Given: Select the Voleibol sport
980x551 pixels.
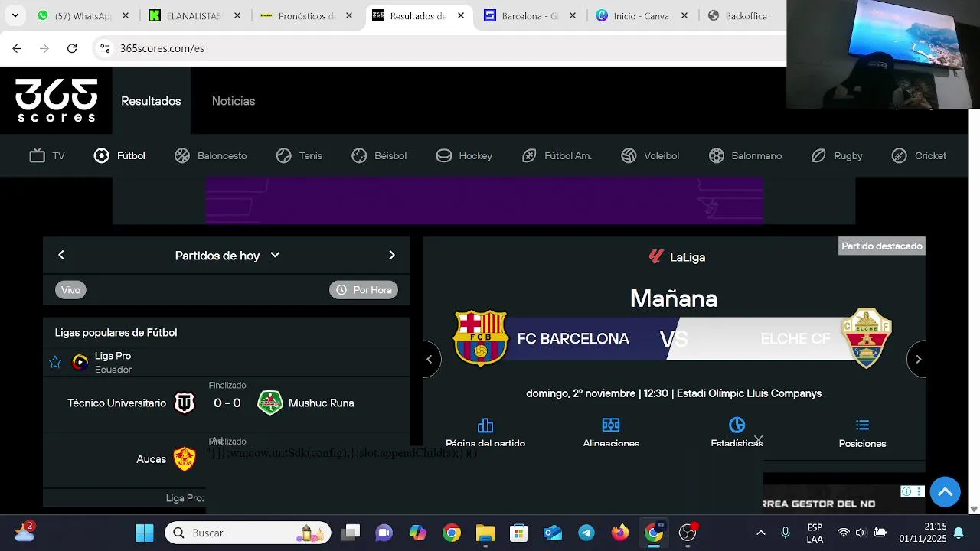Looking at the screenshot, I should pos(650,155).
